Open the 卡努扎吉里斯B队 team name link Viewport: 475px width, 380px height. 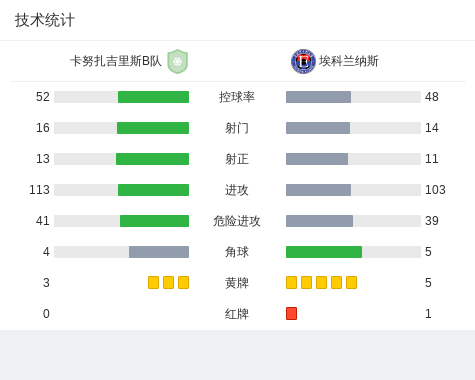pos(116,61)
